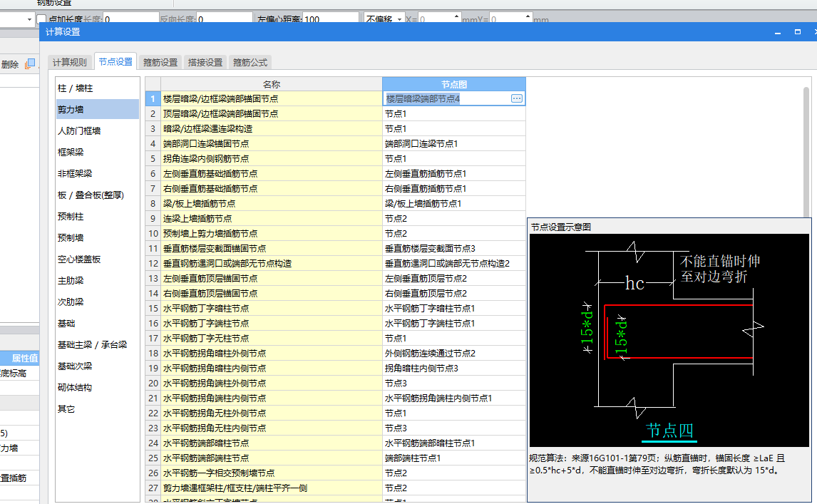The image size is (817, 504).
Task: Toggle the 点加长度 checkbox
Action: pos(41,19)
